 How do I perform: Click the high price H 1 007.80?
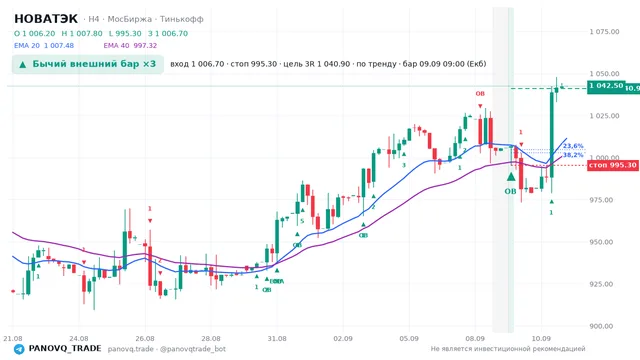click(x=82, y=33)
